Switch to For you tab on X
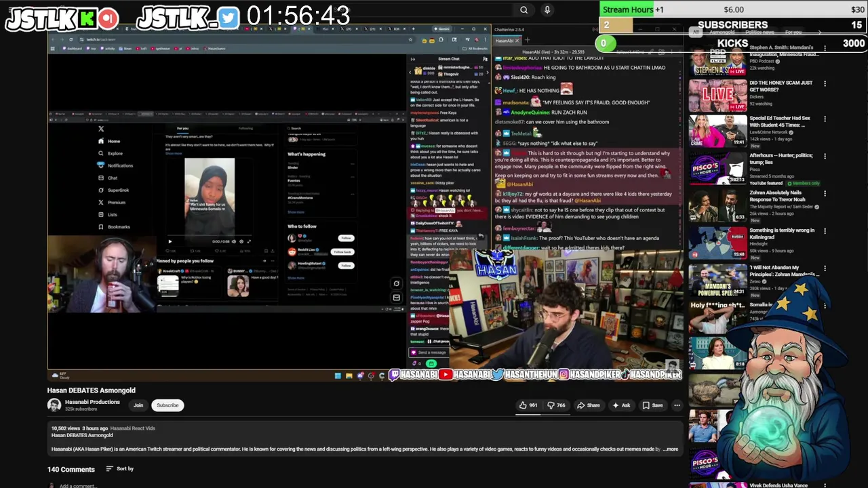868x488 pixels. [182, 128]
